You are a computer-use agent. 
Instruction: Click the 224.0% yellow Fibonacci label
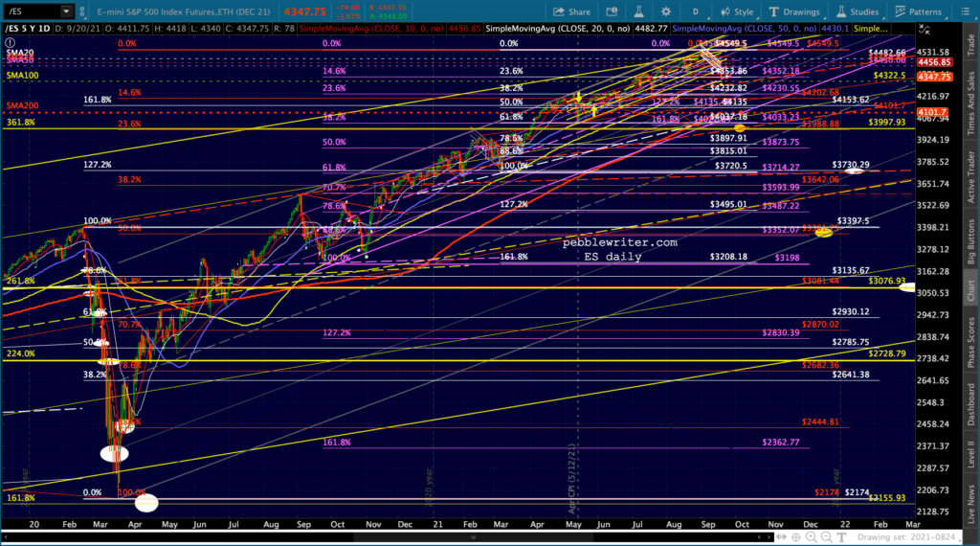click(21, 353)
